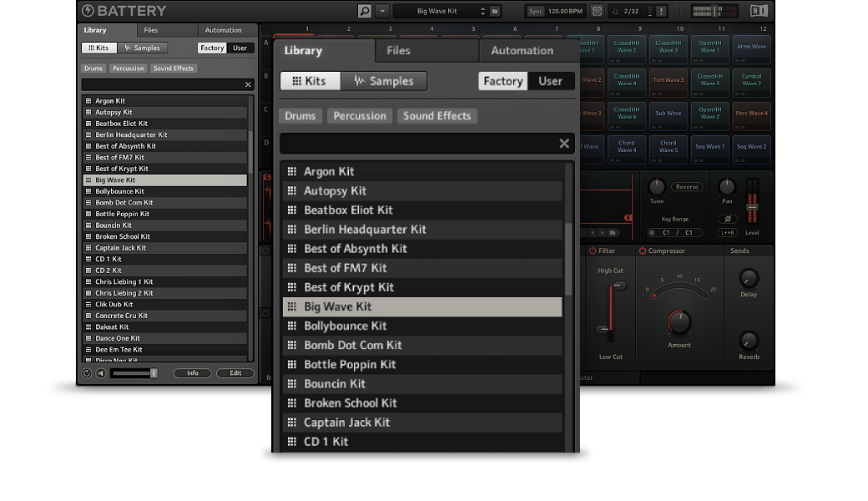Click the Delay send knob
868x501 pixels.
pos(749,278)
